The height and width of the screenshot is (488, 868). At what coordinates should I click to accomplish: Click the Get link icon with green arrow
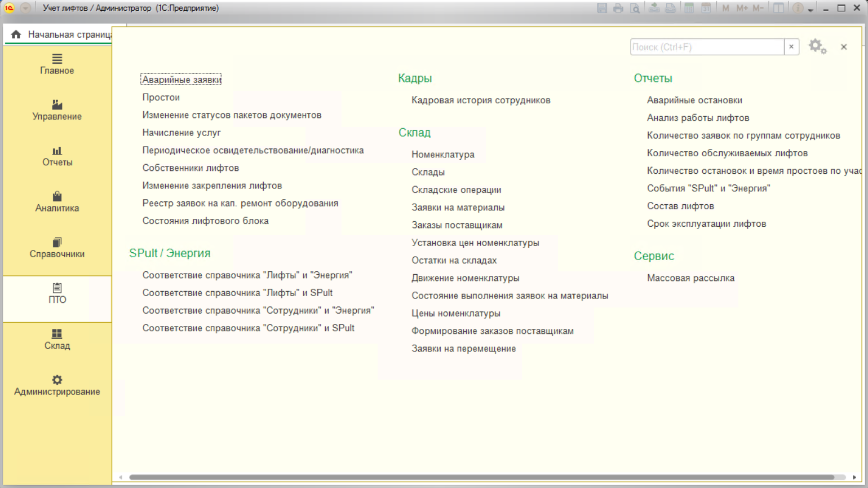pos(654,8)
